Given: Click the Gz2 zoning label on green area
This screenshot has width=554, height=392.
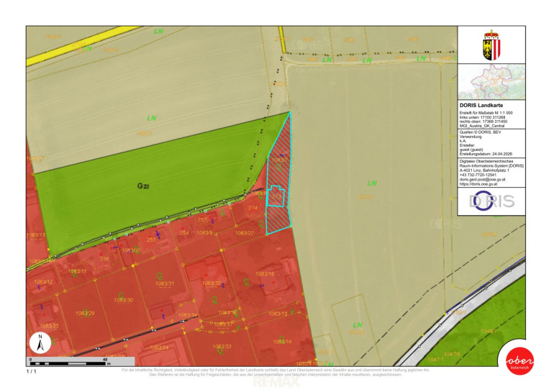Looking at the screenshot, I should pos(143,186).
